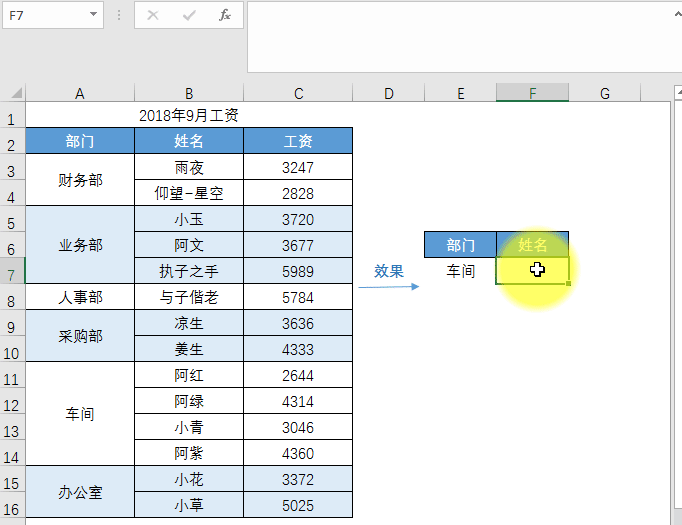Click the salary cell 4333
Viewport: 682px width, 525px height.
point(298,349)
